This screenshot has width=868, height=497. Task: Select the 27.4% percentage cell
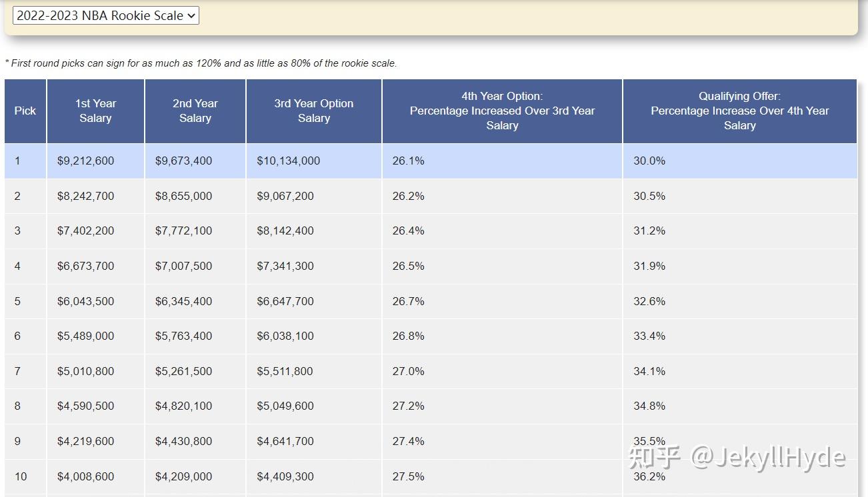click(x=502, y=441)
